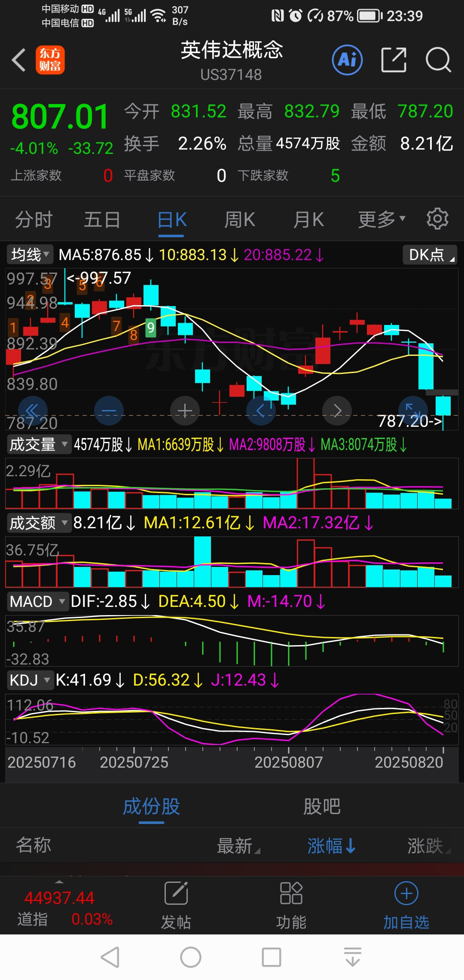Tap 最低 value 787.20
This screenshot has width=464, height=980.
[x=425, y=111]
